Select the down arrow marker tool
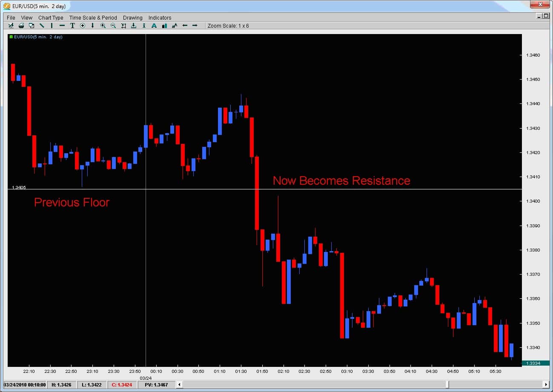This screenshot has height=392, width=553. tap(93, 26)
